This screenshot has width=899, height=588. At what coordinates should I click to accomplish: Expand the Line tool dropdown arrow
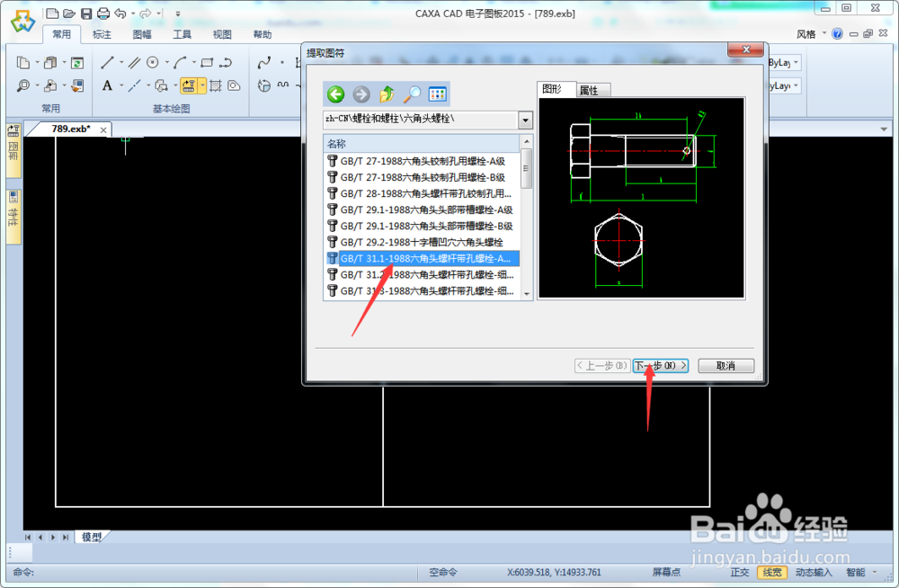point(121,63)
